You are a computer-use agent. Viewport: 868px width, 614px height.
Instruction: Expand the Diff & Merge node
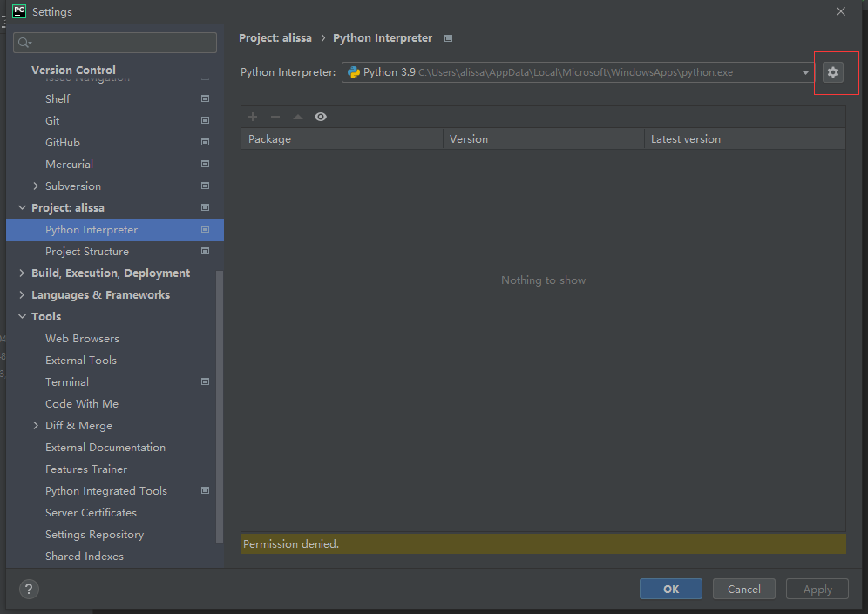coord(36,425)
